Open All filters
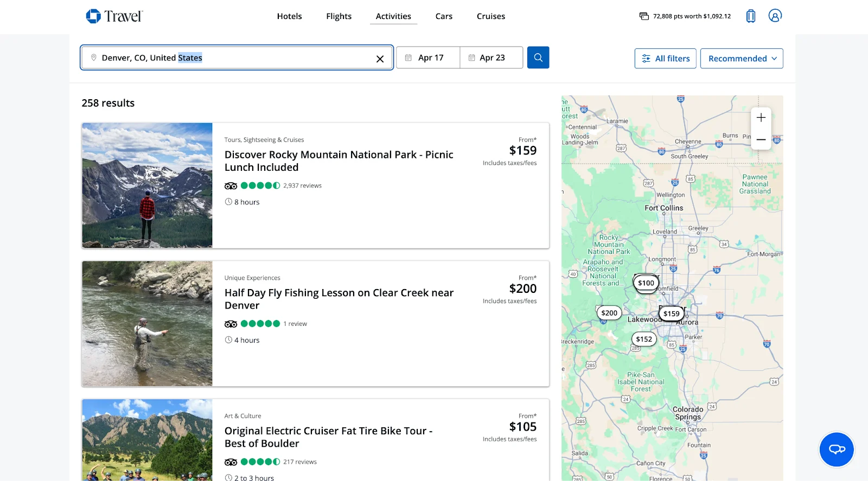 point(666,59)
